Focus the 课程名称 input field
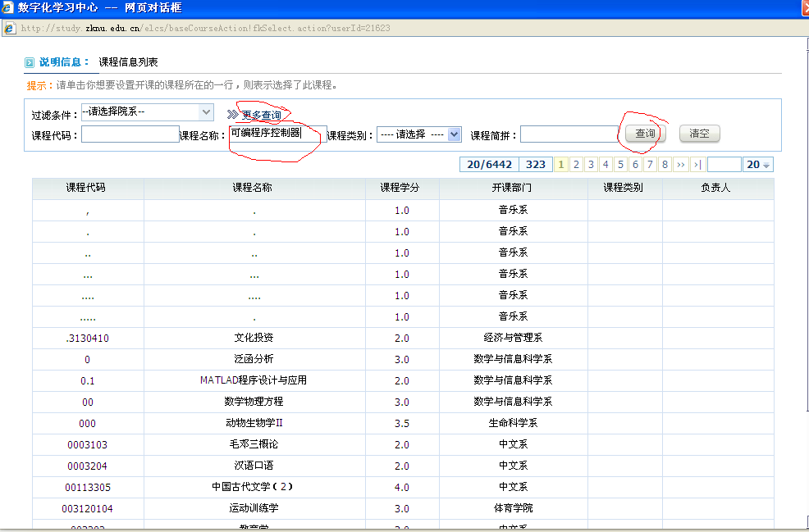The image size is (809, 532). click(277, 134)
